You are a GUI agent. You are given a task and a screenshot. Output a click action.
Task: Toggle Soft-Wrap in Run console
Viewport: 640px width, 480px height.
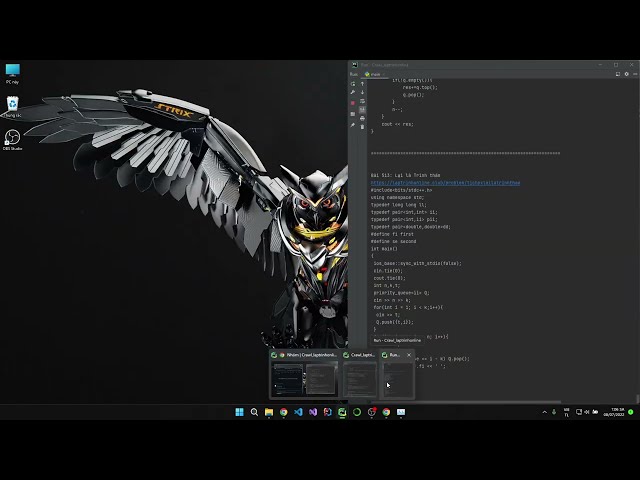click(x=362, y=101)
